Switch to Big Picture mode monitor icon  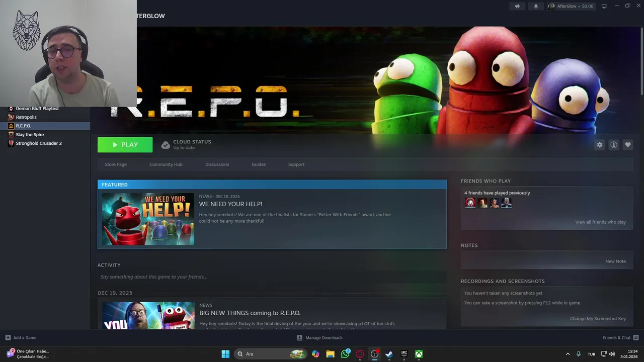click(604, 6)
